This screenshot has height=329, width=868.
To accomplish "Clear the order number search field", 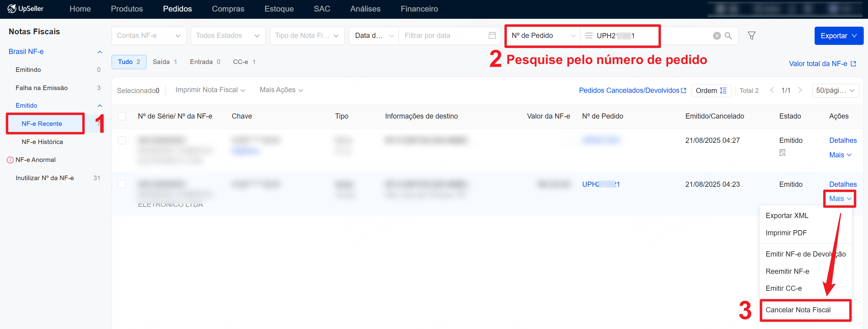I will tap(717, 36).
